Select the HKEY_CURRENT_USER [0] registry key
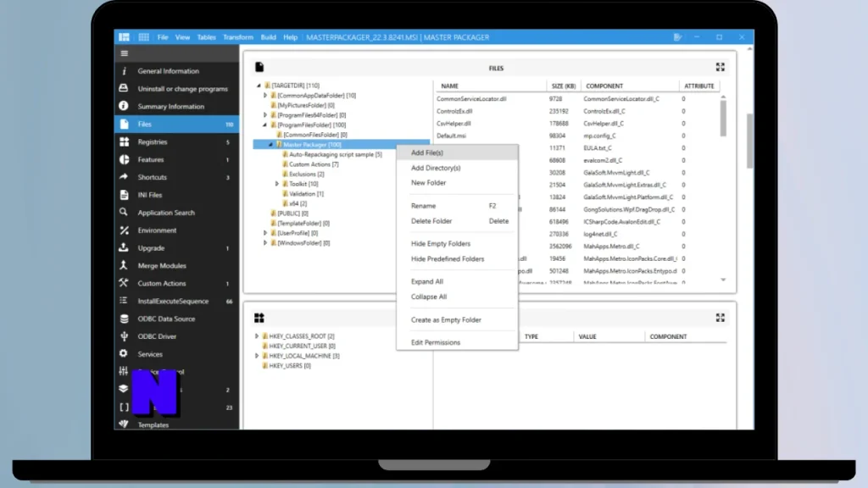 click(x=298, y=346)
